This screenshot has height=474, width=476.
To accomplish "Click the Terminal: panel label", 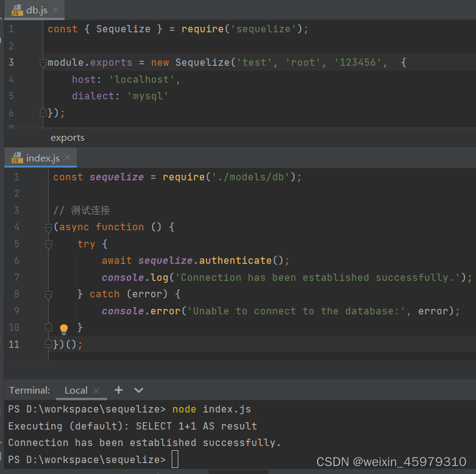I will [x=29, y=390].
